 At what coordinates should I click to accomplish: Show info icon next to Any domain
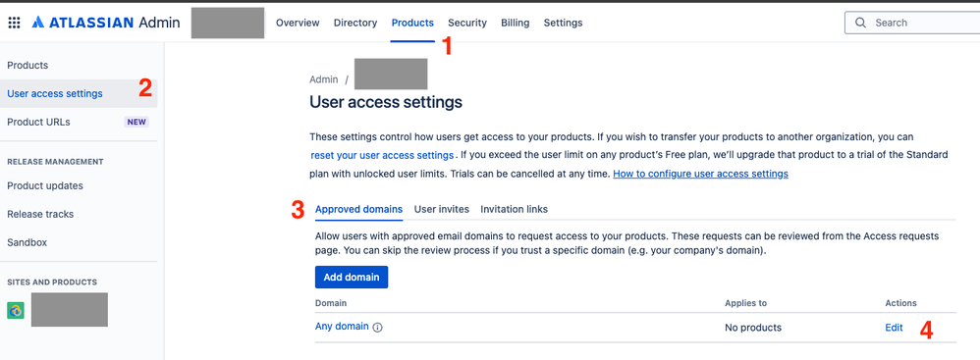(377, 327)
